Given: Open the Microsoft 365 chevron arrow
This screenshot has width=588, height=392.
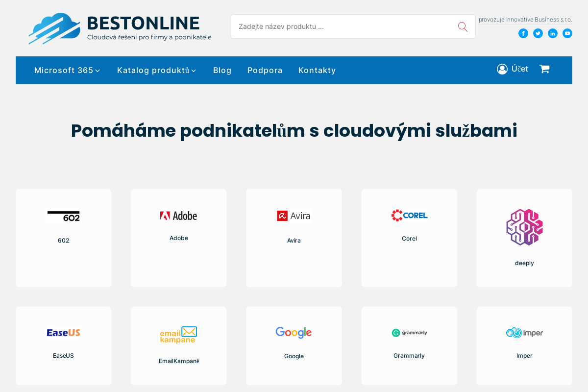Looking at the screenshot, I should click(x=98, y=71).
